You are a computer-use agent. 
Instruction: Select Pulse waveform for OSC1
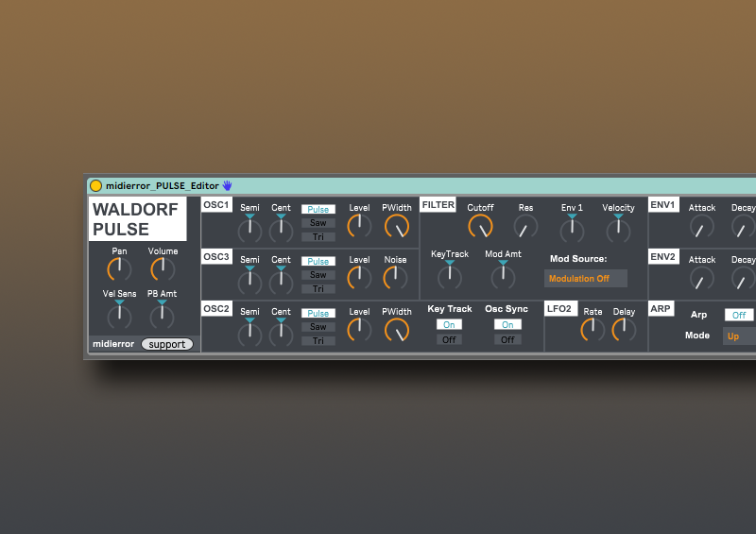pyautogui.click(x=318, y=210)
